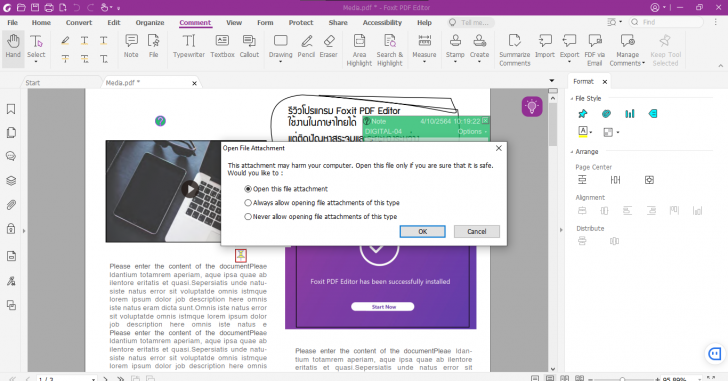Click the Find search field
This screenshot has width=728, height=381.
click(x=666, y=22)
